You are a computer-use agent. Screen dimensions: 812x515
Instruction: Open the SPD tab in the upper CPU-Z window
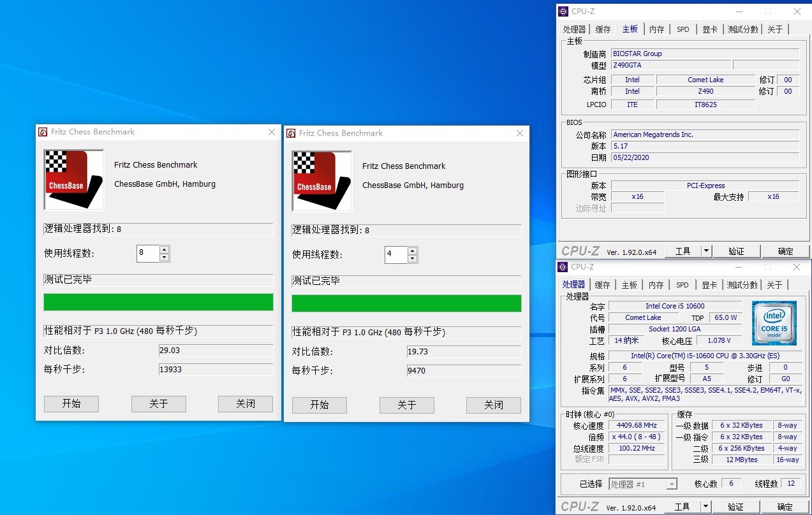[x=683, y=29]
